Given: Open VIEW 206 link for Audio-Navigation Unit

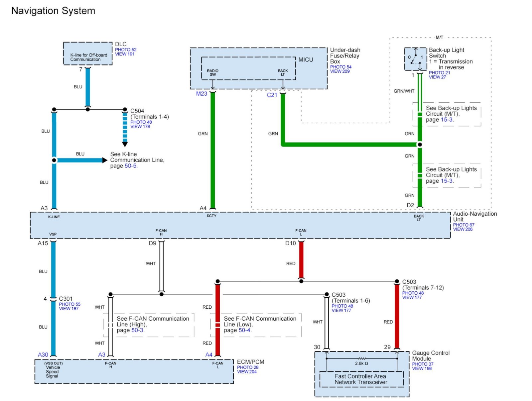Looking at the screenshot, I should pos(463,229).
